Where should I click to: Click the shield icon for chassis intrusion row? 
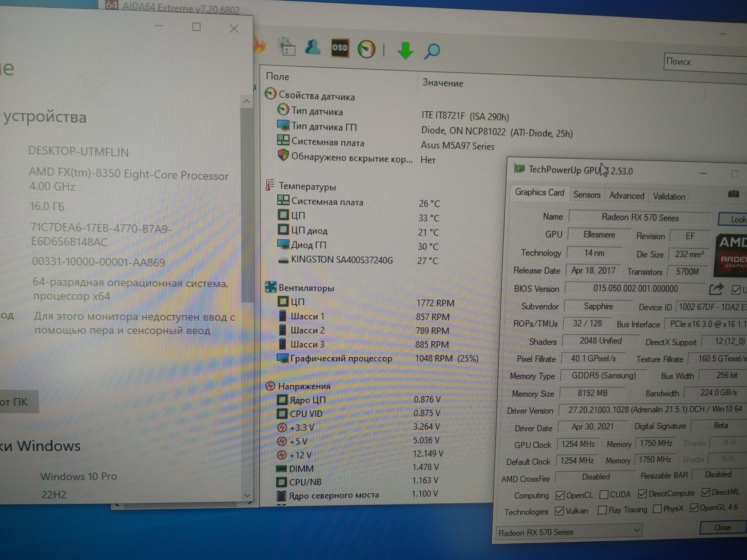point(283,155)
